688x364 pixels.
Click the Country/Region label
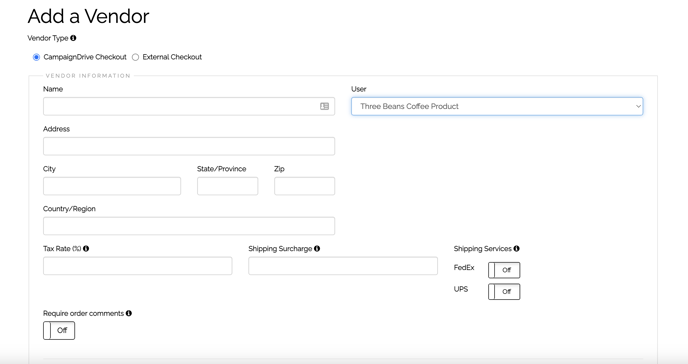(69, 209)
